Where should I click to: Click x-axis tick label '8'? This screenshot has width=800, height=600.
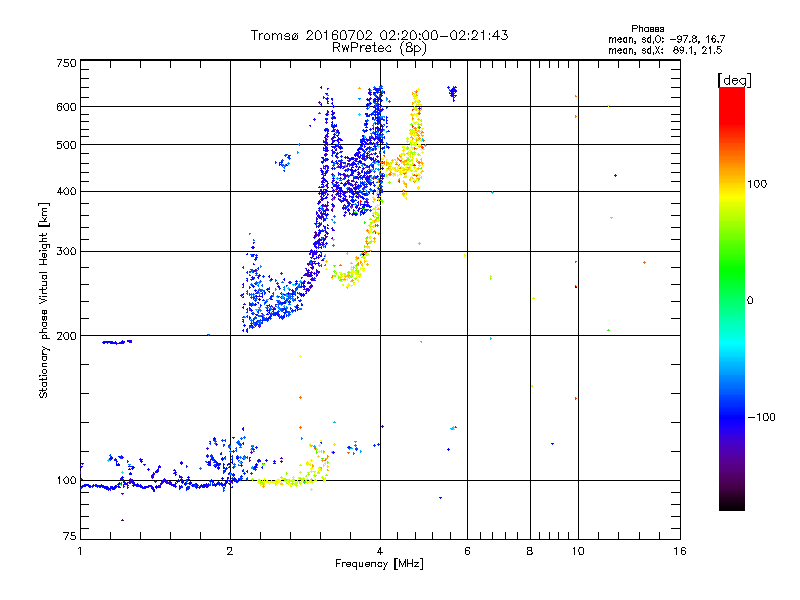[x=530, y=551]
